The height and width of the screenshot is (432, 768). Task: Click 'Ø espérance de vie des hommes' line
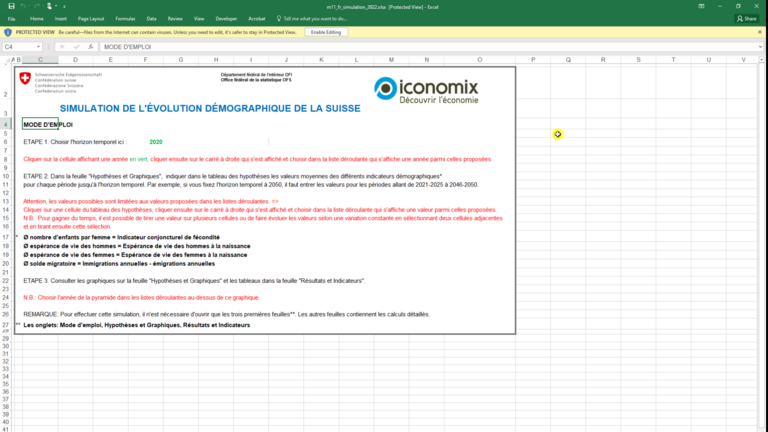pyautogui.click(x=137, y=246)
